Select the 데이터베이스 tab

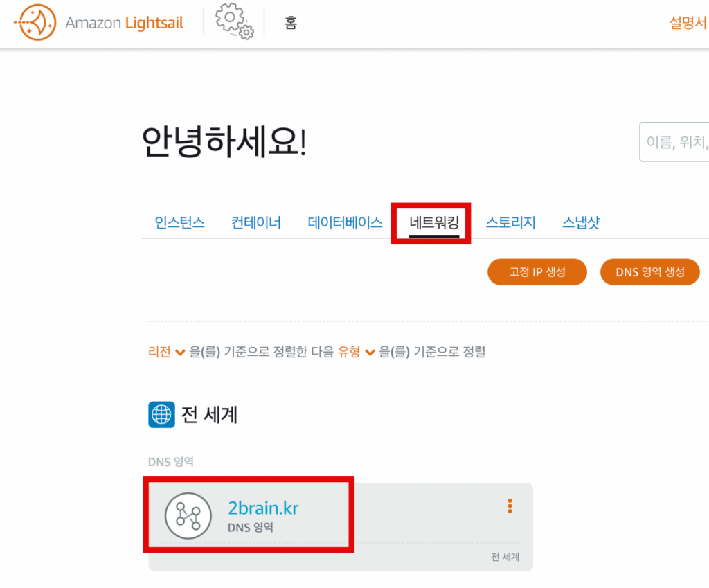coord(345,223)
